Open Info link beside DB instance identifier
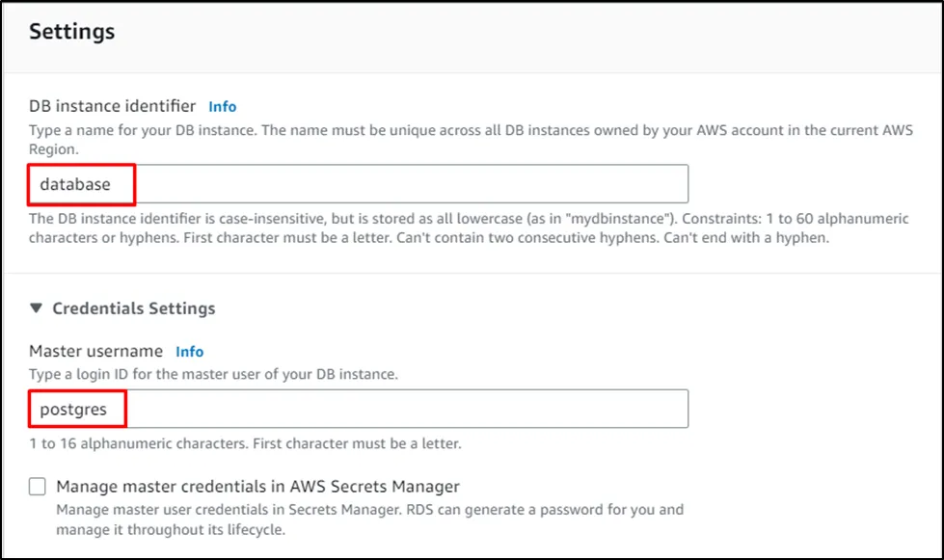This screenshot has width=944, height=560. point(222,107)
